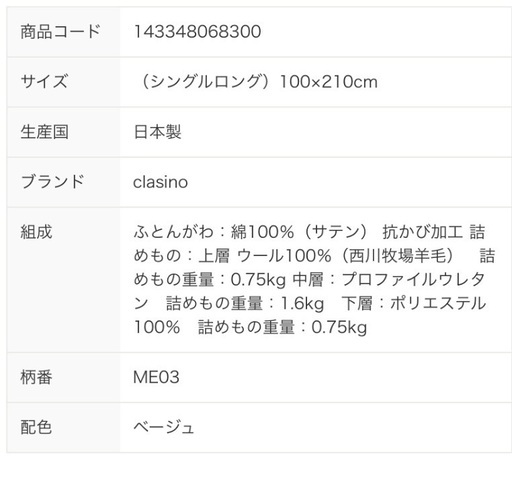This screenshot has width=512, height=477.
Task: Click the 西川牧場羊毛 wool text
Action: (x=397, y=256)
